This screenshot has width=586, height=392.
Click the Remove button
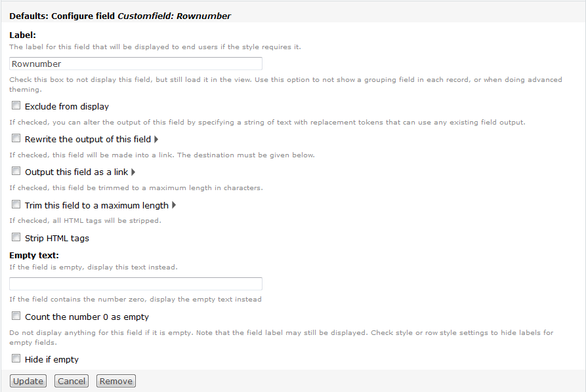tap(116, 381)
